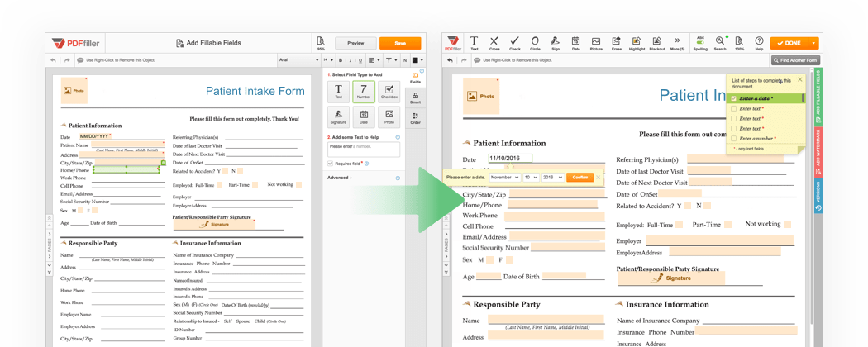868x347 pixels.
Task: Open the horizontal text alignment dropdown
Action: 373,59
